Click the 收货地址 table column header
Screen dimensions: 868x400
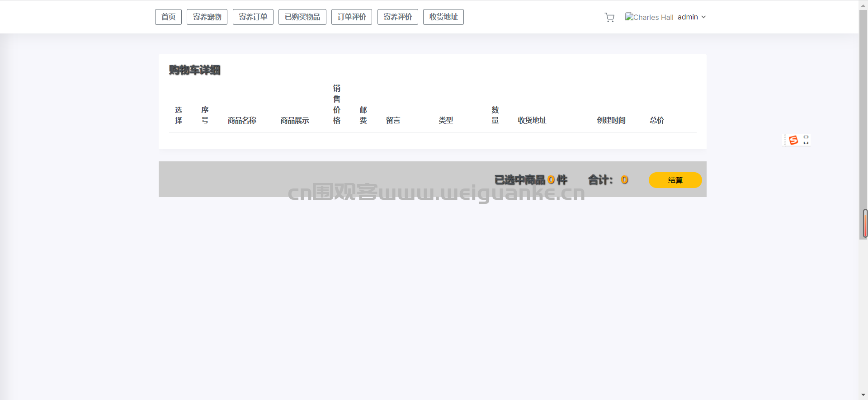532,120
